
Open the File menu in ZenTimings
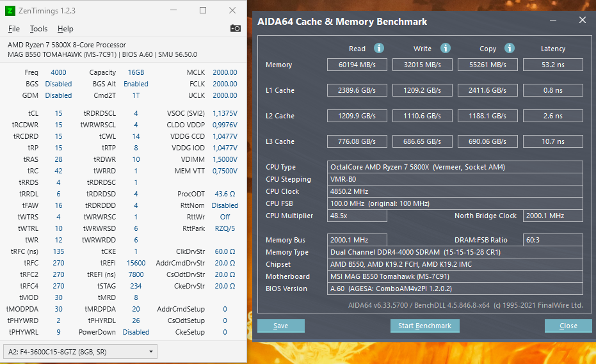tap(14, 29)
